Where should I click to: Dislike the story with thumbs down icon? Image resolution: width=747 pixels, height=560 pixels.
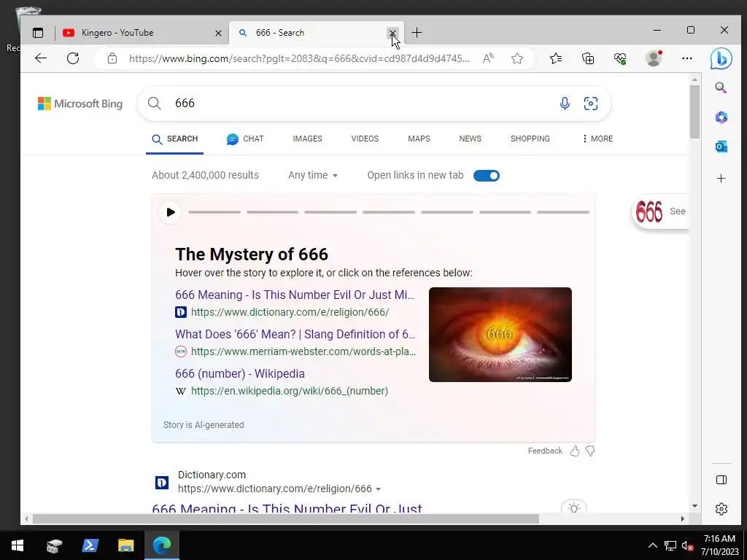click(589, 451)
